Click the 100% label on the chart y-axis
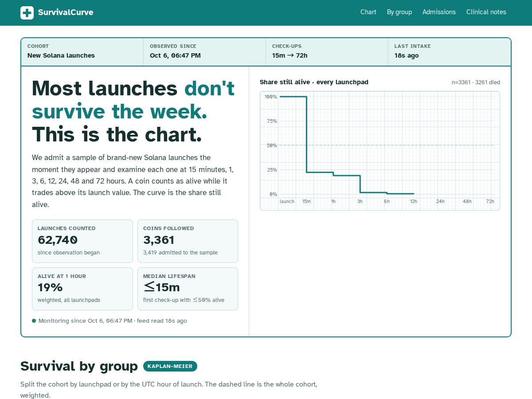 click(x=271, y=97)
